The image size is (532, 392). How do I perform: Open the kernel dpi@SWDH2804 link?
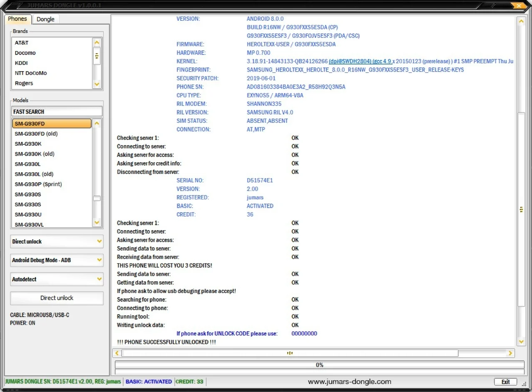coord(350,61)
